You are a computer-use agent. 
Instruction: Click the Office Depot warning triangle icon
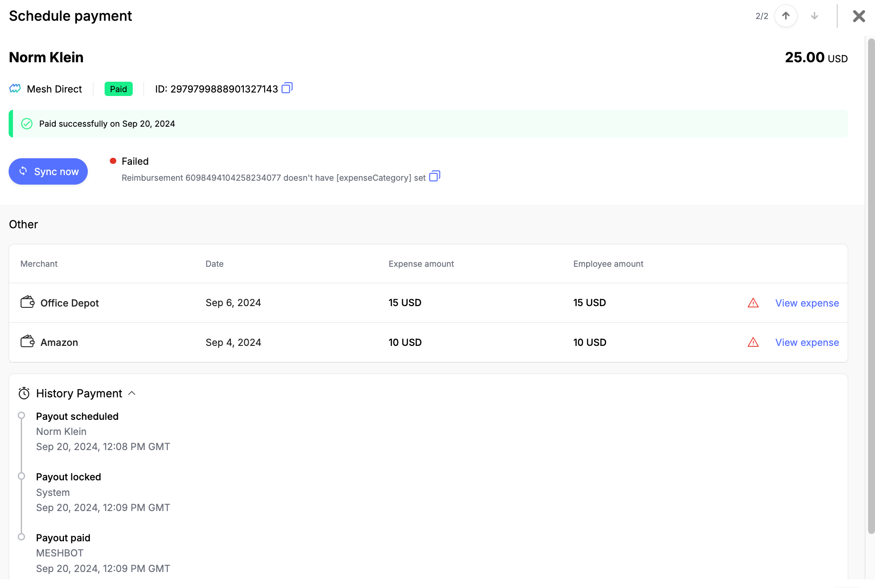point(753,303)
